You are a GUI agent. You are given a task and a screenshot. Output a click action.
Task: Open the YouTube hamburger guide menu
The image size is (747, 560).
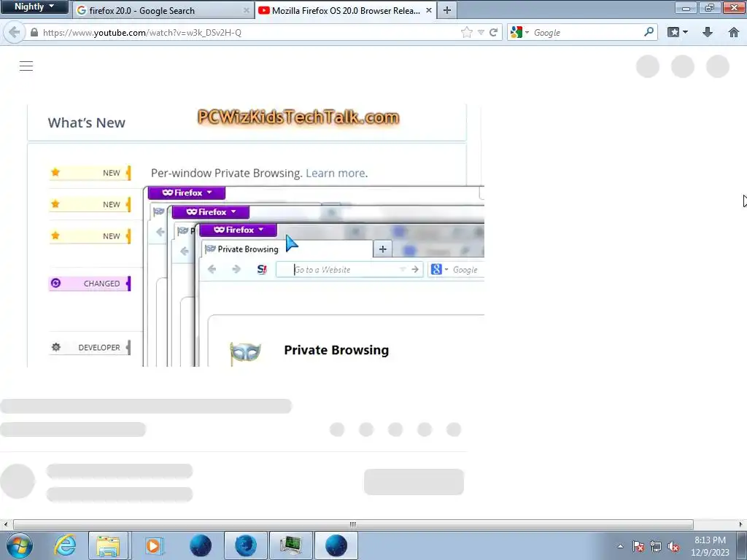[x=26, y=66]
